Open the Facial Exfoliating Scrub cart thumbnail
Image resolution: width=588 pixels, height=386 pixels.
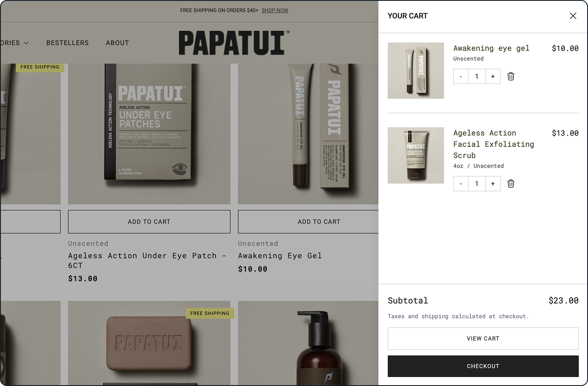pyautogui.click(x=416, y=155)
